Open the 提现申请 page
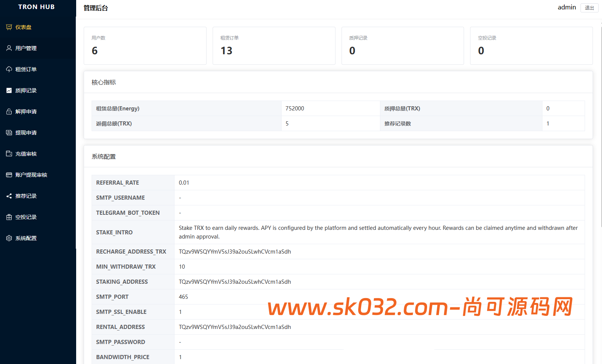 (x=38, y=133)
